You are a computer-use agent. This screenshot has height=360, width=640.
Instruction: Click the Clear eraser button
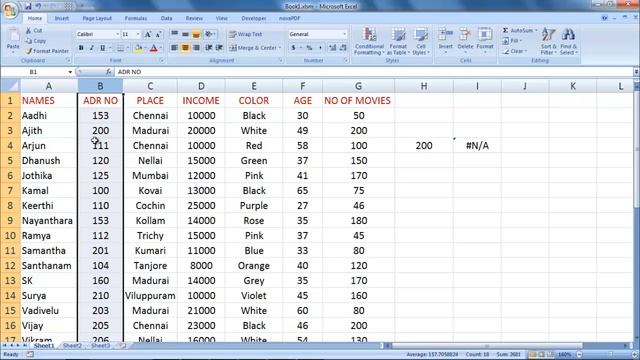514,51
